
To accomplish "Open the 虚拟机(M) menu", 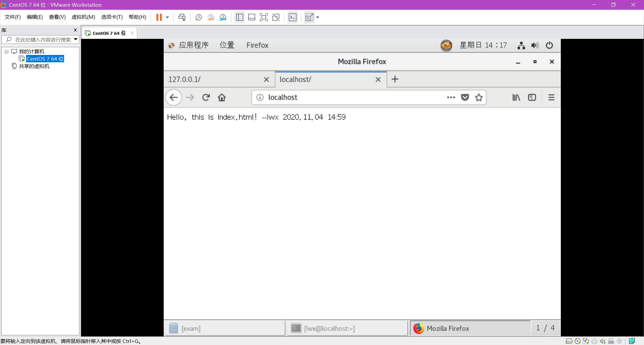I will click(x=83, y=17).
